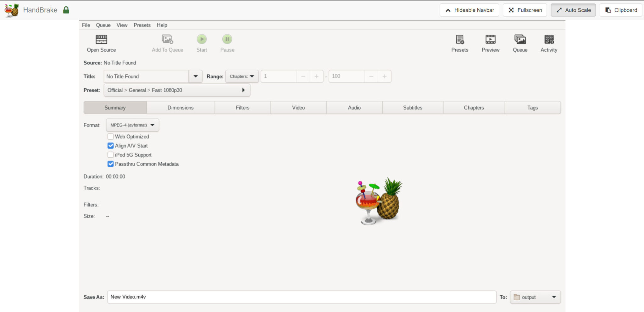Open the Presets menu
Viewport: 644px width, 312px height.
[x=142, y=25]
